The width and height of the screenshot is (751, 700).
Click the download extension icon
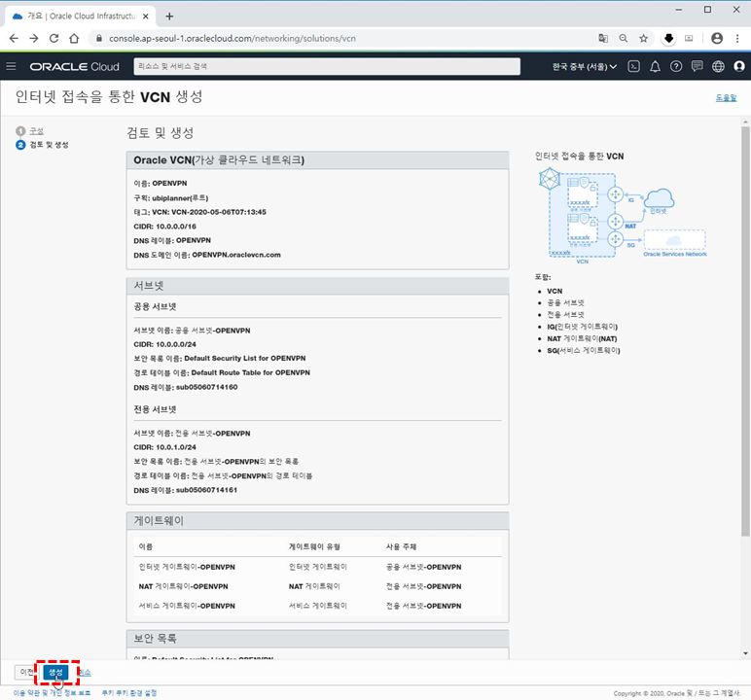coord(668,38)
